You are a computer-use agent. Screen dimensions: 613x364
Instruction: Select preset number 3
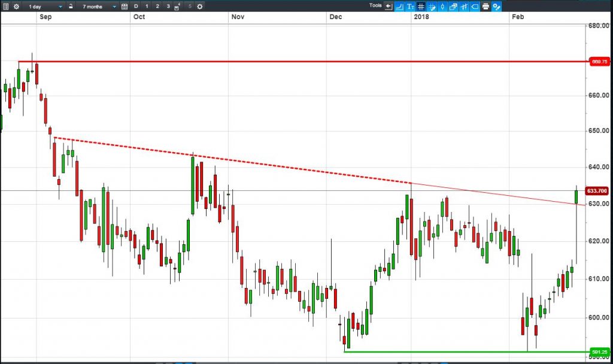pyautogui.click(x=168, y=6)
